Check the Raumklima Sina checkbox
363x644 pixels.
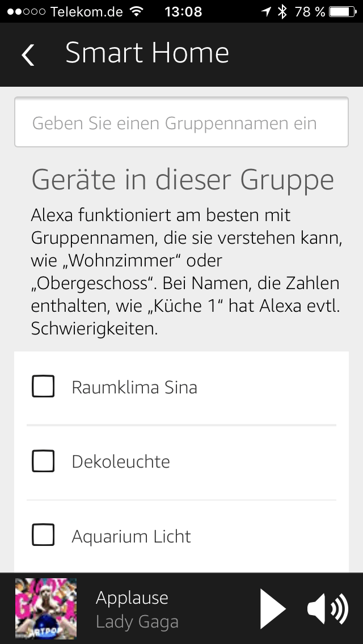(x=43, y=387)
